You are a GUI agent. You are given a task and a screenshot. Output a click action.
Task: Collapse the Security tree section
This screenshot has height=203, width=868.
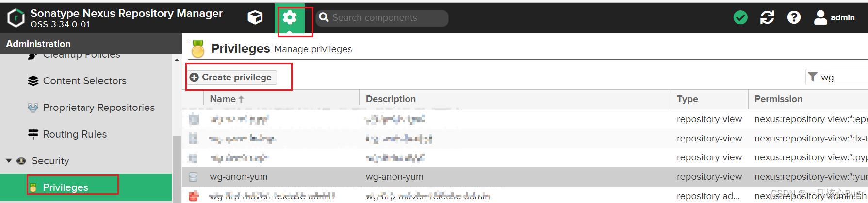pyautogui.click(x=9, y=161)
